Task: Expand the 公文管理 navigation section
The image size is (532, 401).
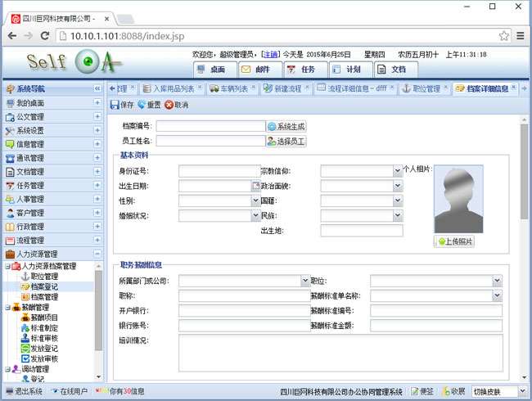Action: [97, 117]
